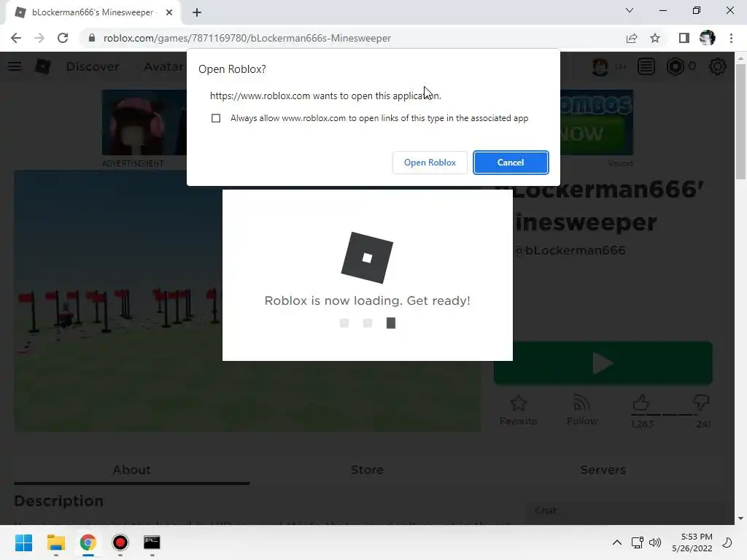Click the scrollbar down arrow

click(x=740, y=518)
